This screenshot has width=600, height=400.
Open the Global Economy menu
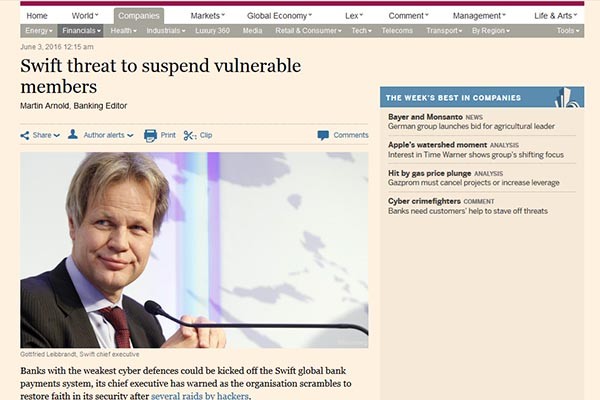point(279,16)
